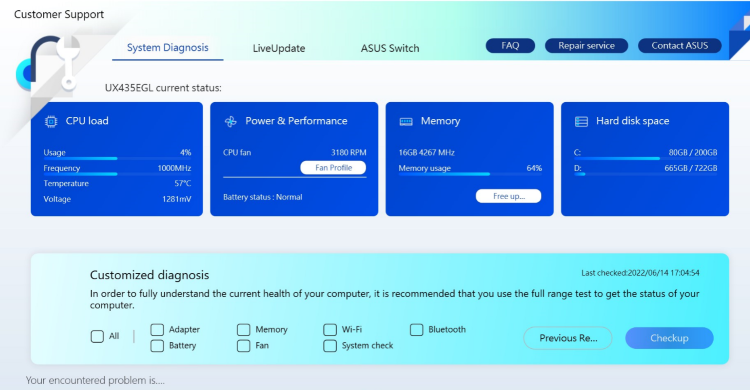Tick the Bluetooth checkbox
The height and width of the screenshot is (390, 750).
coord(416,330)
